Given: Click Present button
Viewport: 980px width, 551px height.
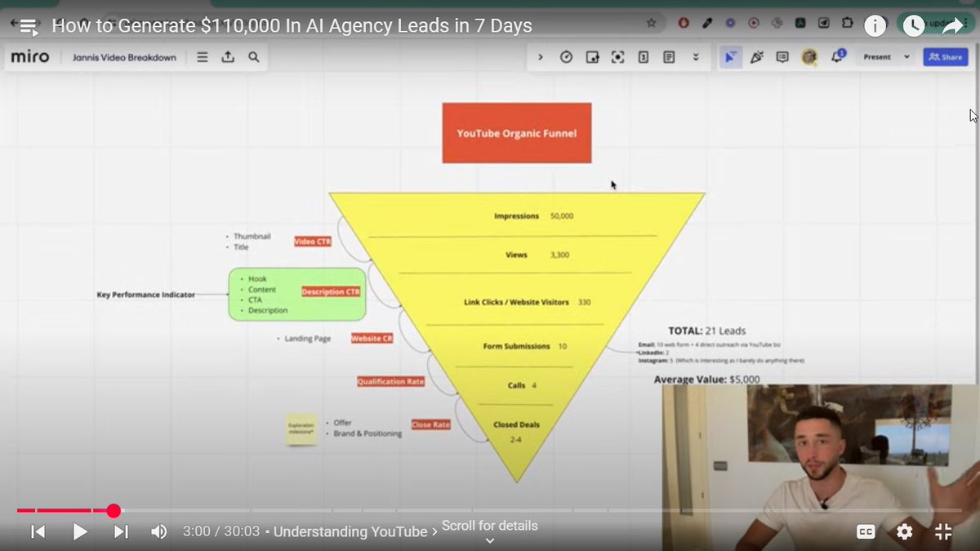Looking at the screenshot, I should [x=877, y=57].
